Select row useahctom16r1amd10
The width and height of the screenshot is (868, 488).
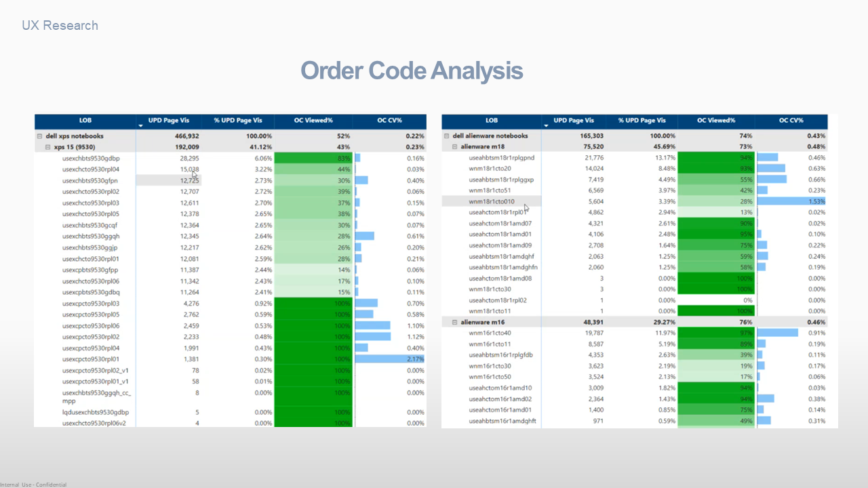(x=635, y=388)
